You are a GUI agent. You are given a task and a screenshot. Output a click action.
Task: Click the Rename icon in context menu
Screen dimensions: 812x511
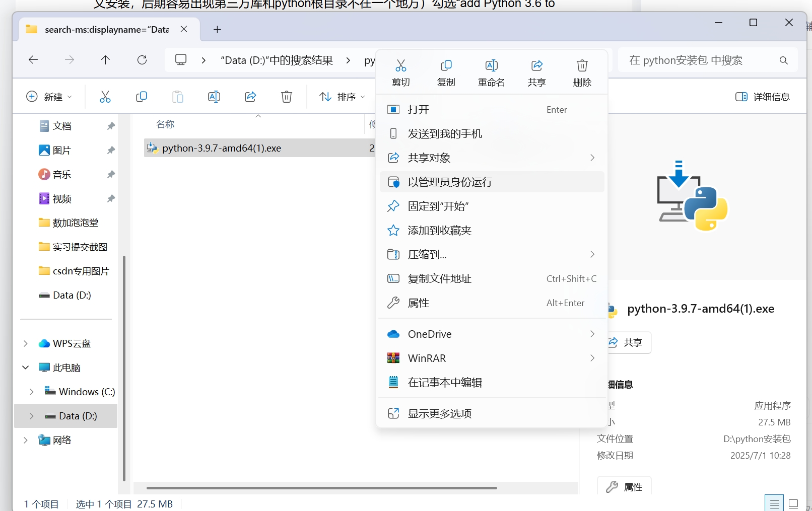pos(491,66)
